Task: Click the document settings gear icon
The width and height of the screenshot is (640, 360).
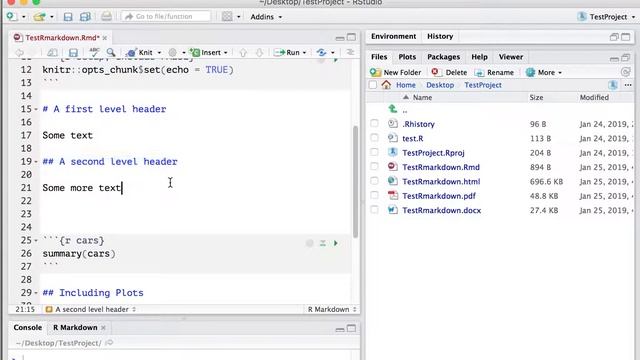Action: click(x=173, y=53)
